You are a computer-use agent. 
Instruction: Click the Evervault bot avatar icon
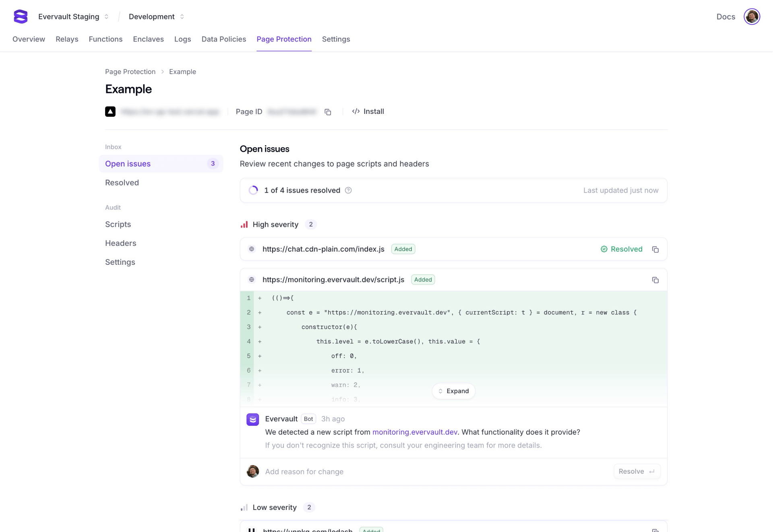coord(253,419)
